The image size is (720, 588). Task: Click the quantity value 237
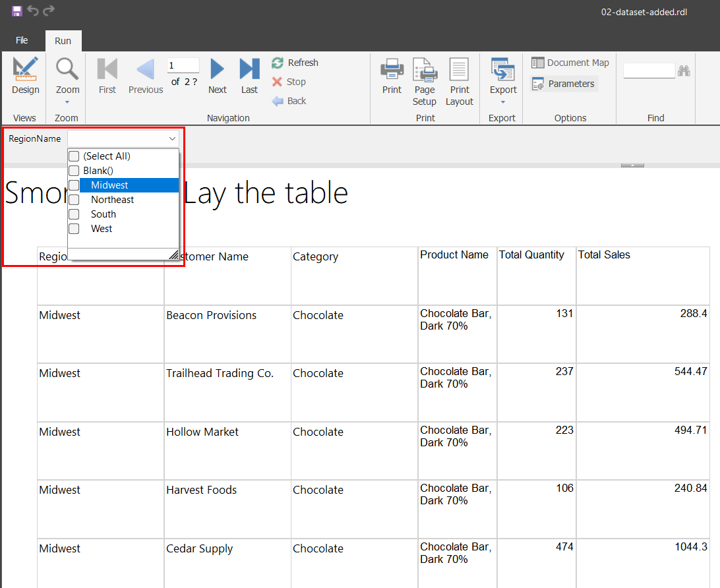click(x=564, y=371)
